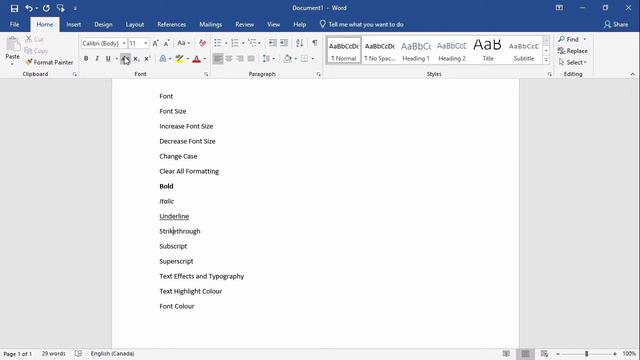This screenshot has width=640, height=360.
Task: Collapse the ribbon with the arrow
Action: click(x=633, y=74)
